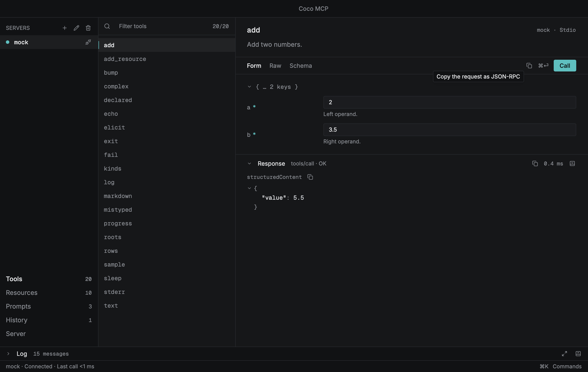Select the echo tool
Image resolution: width=588 pixels, height=372 pixels.
pyautogui.click(x=167, y=114)
